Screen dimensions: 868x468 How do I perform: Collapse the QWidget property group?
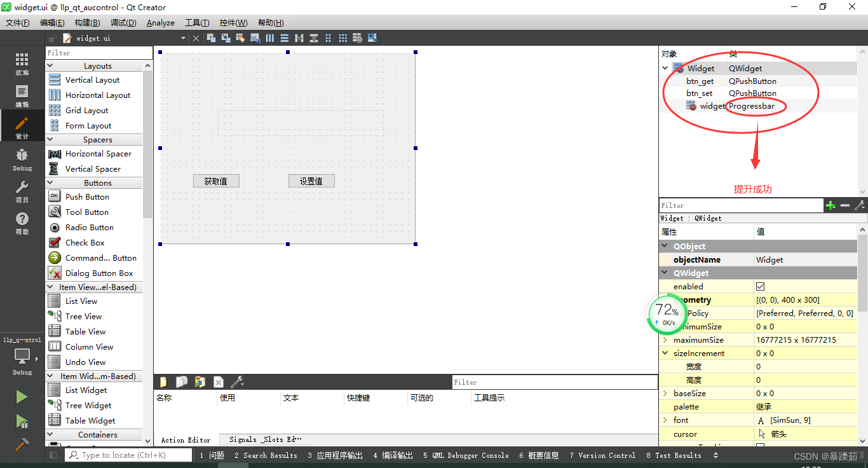pyautogui.click(x=665, y=273)
